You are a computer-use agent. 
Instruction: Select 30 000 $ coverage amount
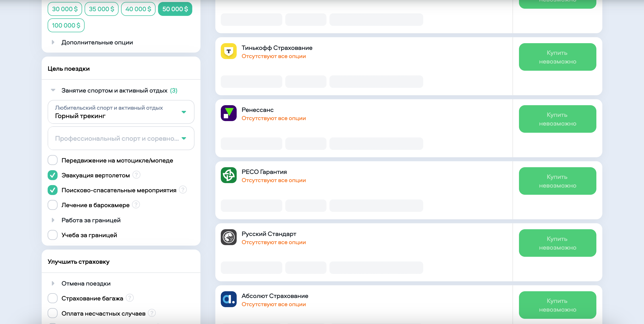coord(65,9)
